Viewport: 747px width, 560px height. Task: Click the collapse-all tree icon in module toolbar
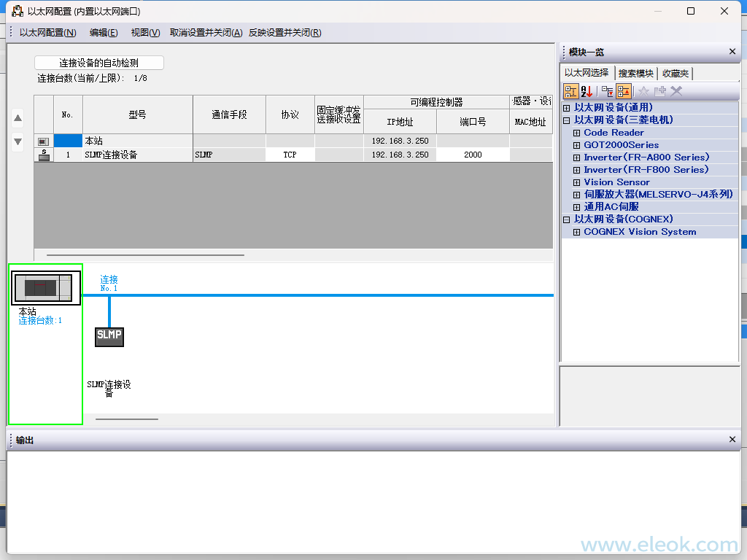[624, 91]
